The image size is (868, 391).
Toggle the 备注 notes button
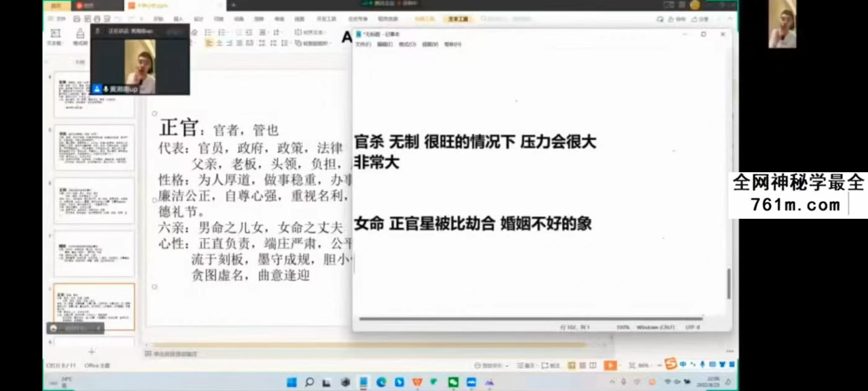pos(526,365)
